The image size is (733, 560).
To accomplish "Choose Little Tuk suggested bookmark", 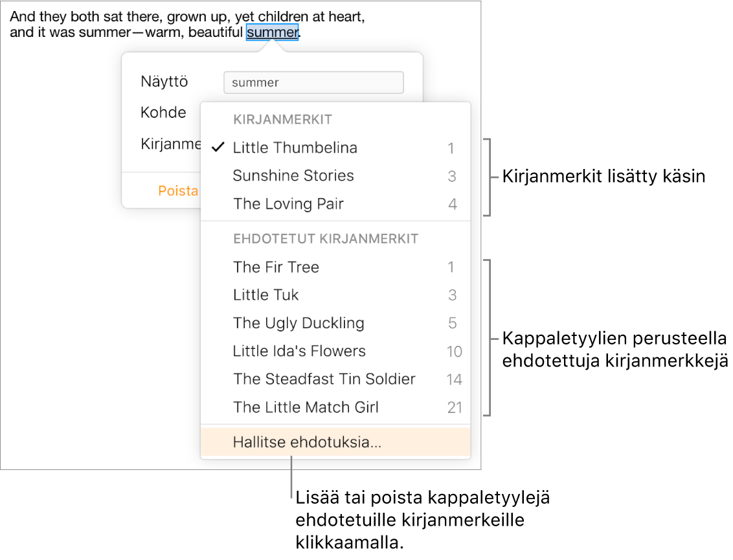I will [265, 295].
